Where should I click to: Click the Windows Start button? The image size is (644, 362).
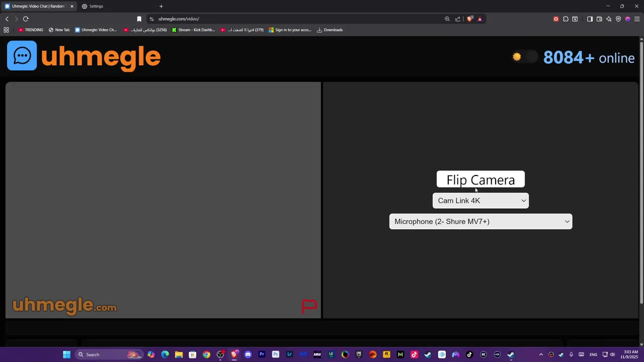[x=66, y=354]
